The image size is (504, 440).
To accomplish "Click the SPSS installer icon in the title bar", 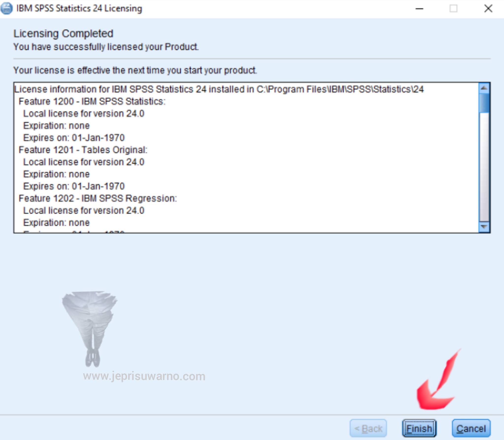I will [7, 9].
